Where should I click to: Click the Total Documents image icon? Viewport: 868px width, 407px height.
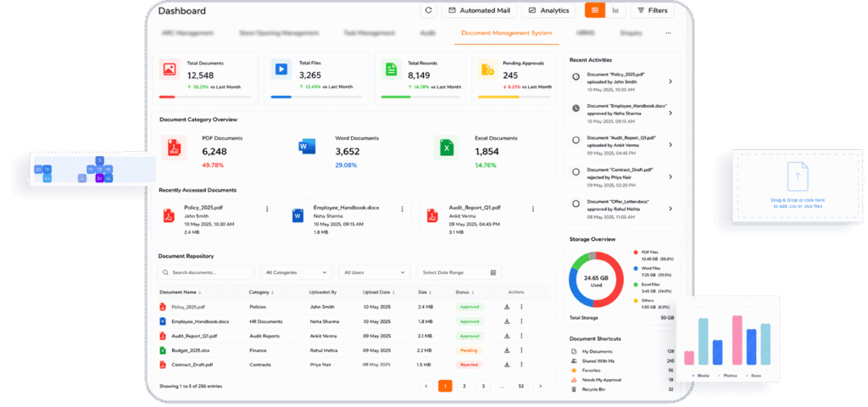tap(170, 70)
